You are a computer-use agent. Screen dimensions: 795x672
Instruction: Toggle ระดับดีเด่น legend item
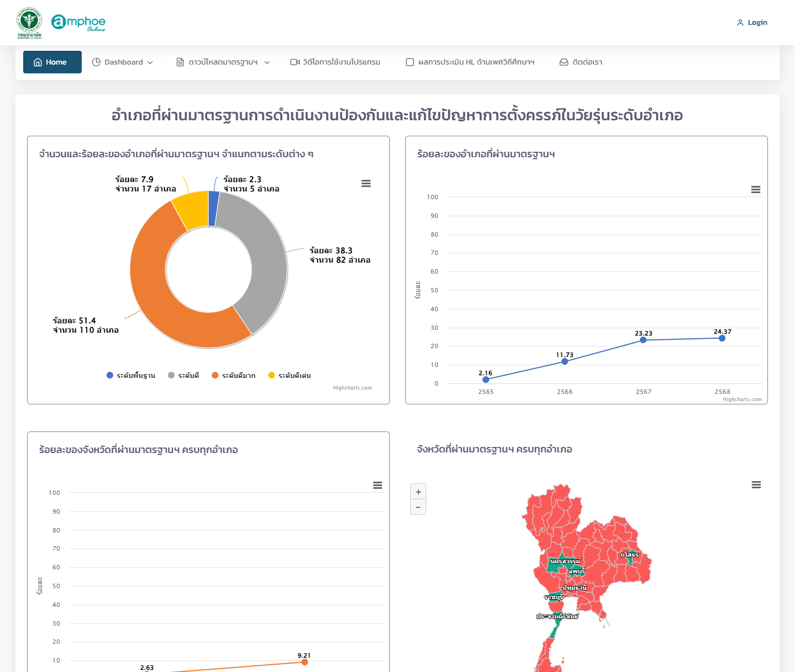[x=289, y=376]
